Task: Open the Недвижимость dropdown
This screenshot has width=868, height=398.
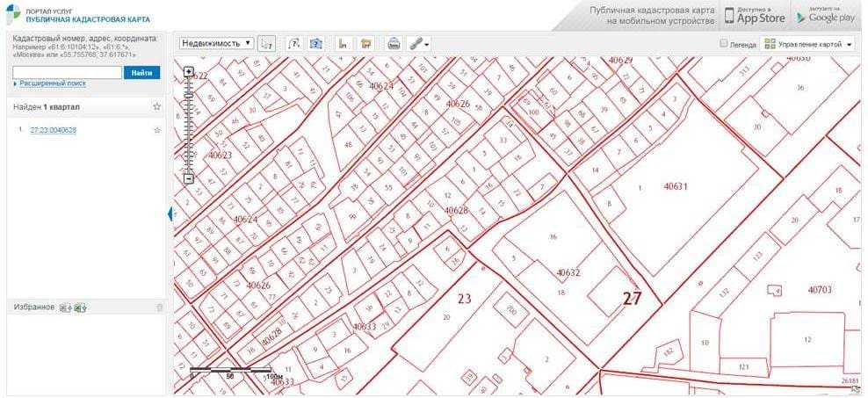Action: click(216, 43)
